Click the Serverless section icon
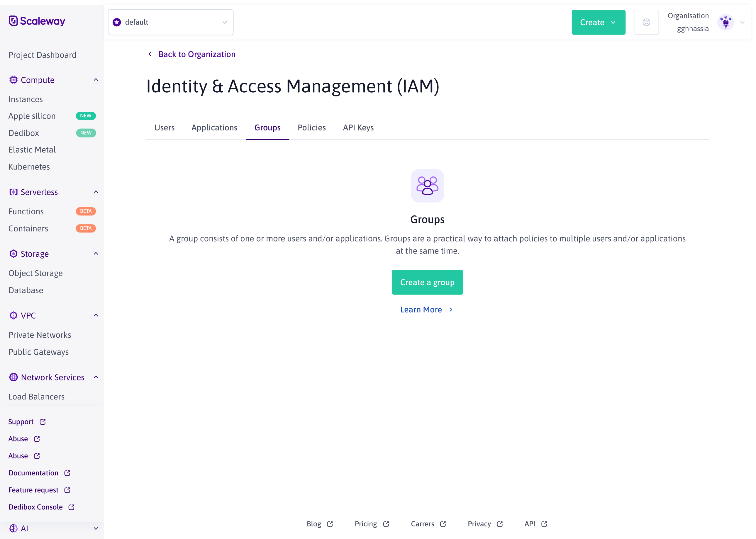756x539 pixels. [x=13, y=192]
